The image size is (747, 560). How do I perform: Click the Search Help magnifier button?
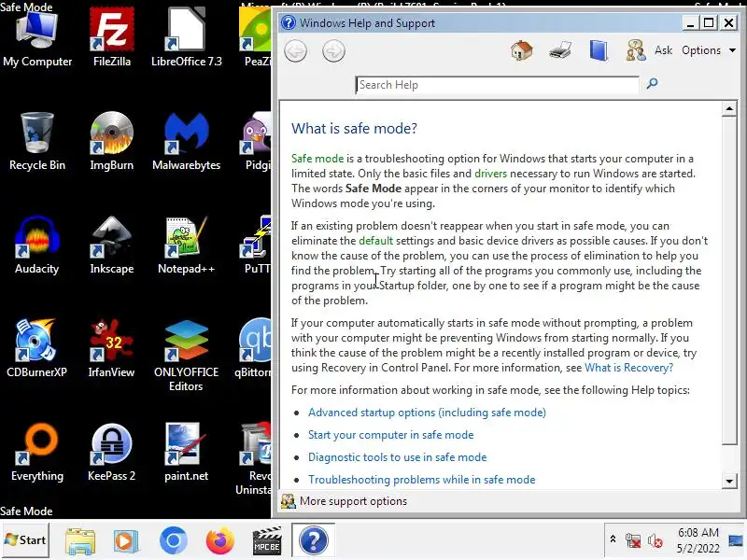click(652, 84)
